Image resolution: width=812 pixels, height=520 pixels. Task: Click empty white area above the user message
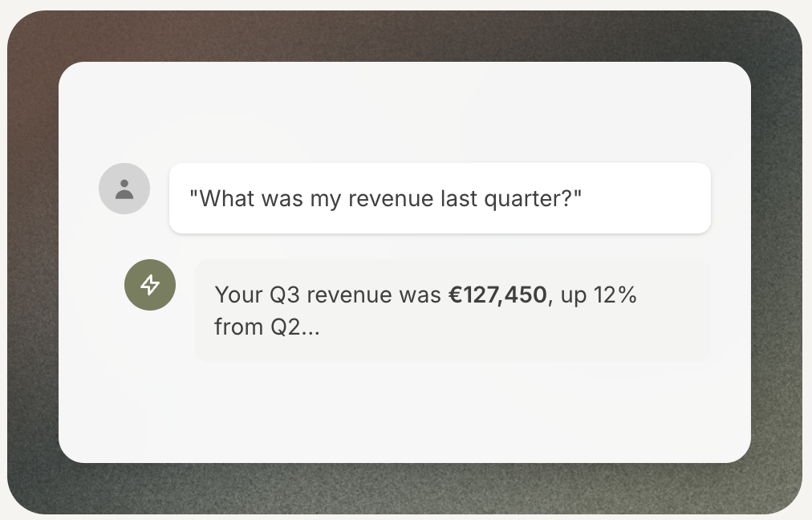pos(404,112)
